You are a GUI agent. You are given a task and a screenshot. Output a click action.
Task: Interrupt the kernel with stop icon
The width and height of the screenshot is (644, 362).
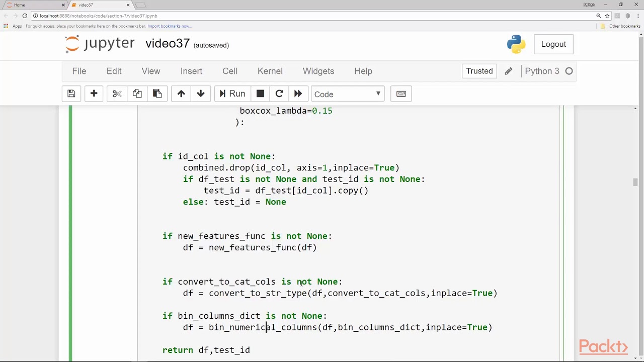click(260, 94)
